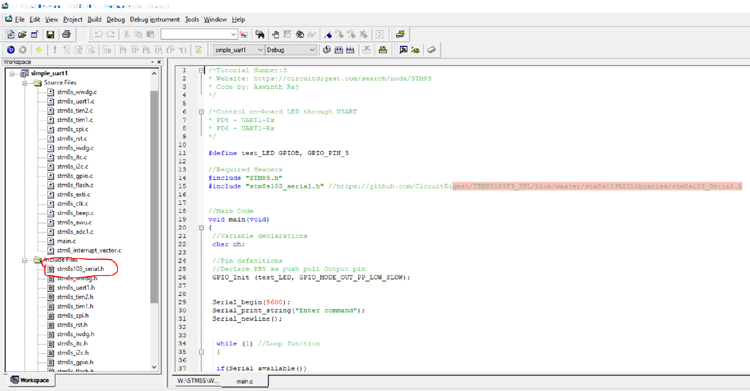750x391 pixels.
Task: Select stm8_interrupt_vector.c in the tree
Action: (x=89, y=250)
